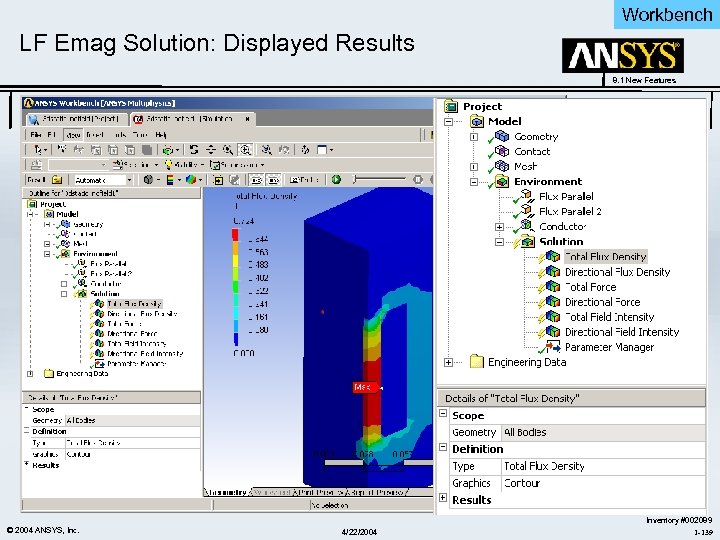Click the multicolor geometry display toolbar icon
This screenshot has width=720, height=540.
(191, 180)
